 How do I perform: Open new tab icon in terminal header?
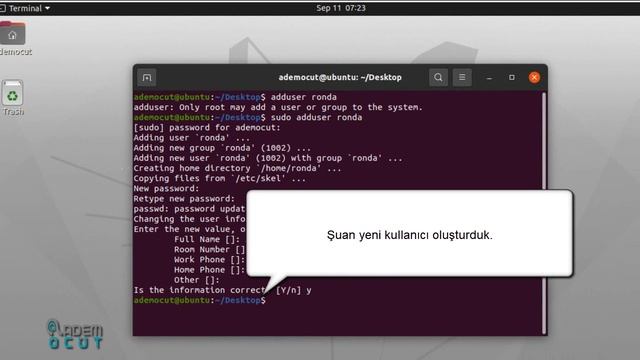tap(147, 78)
